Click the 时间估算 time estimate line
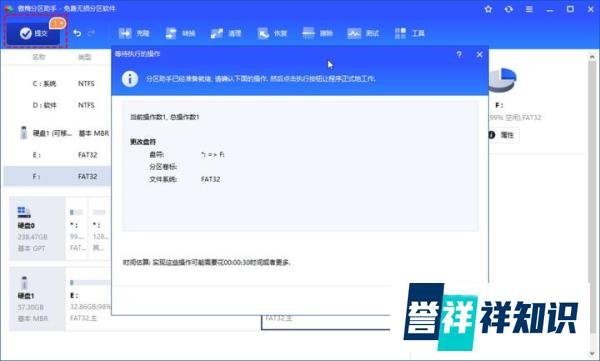Screen dimensions: 600x361 (207, 262)
